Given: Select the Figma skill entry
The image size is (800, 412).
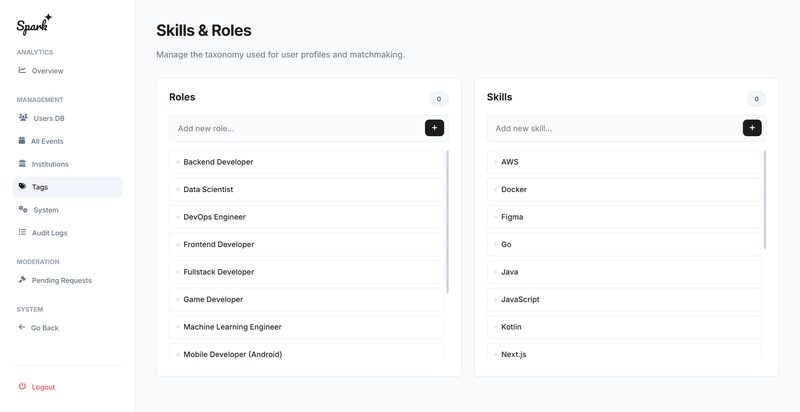Looking at the screenshot, I should (x=624, y=217).
